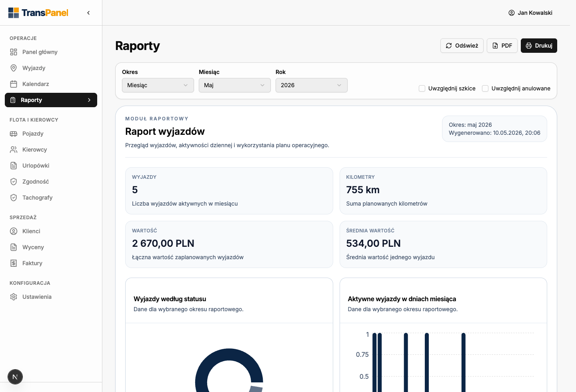Click the Klienci user circle icon
The image size is (576, 392).
[x=14, y=231]
